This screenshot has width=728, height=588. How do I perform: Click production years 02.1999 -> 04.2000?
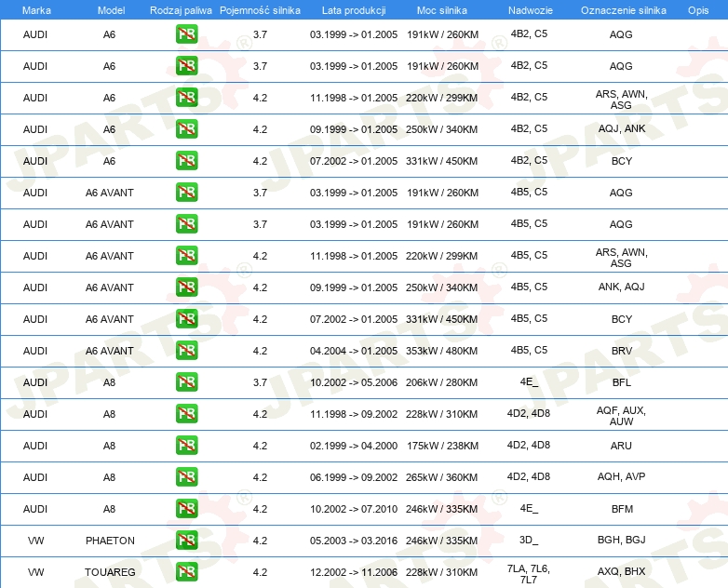(x=354, y=446)
